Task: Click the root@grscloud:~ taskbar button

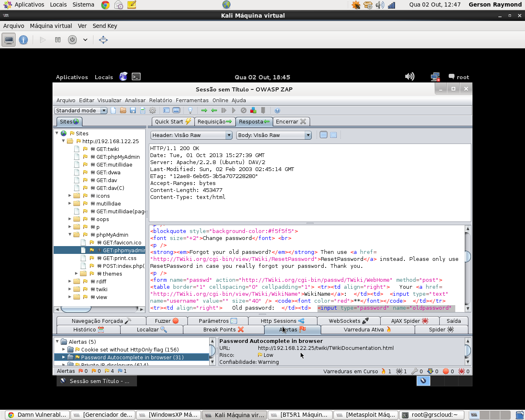Action: point(431,415)
